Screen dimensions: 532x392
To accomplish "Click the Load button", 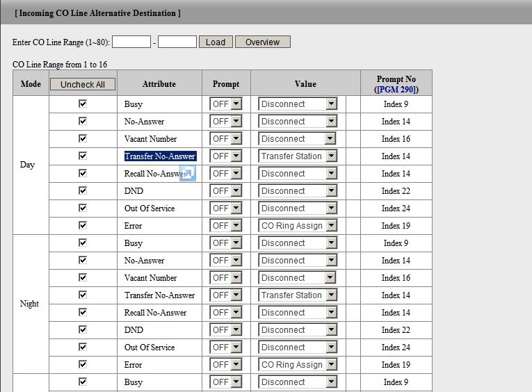I will pos(216,42).
